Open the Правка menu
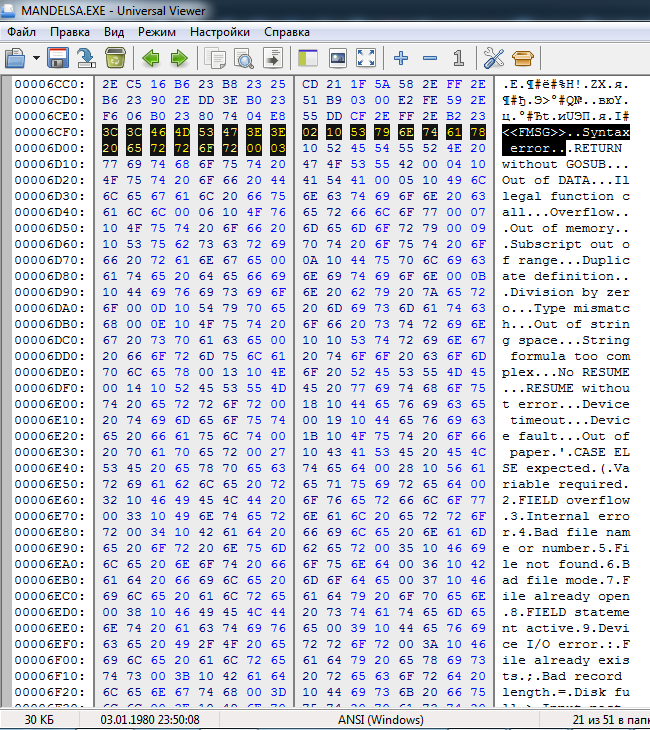Image resolution: width=650 pixels, height=730 pixels. click(70, 32)
